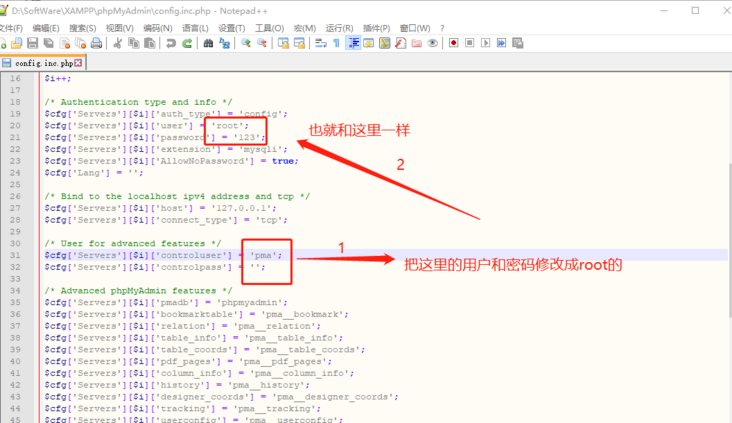Viewport: 732px width, 423px height.
Task: Click the '127.0.0.1' host value
Action: point(241,208)
